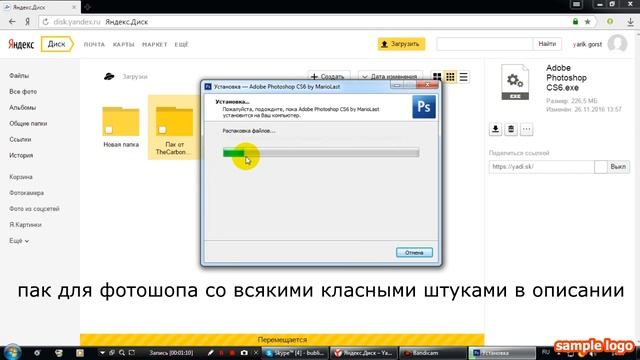Open the browser menu icon in title bar

click(576, 4)
